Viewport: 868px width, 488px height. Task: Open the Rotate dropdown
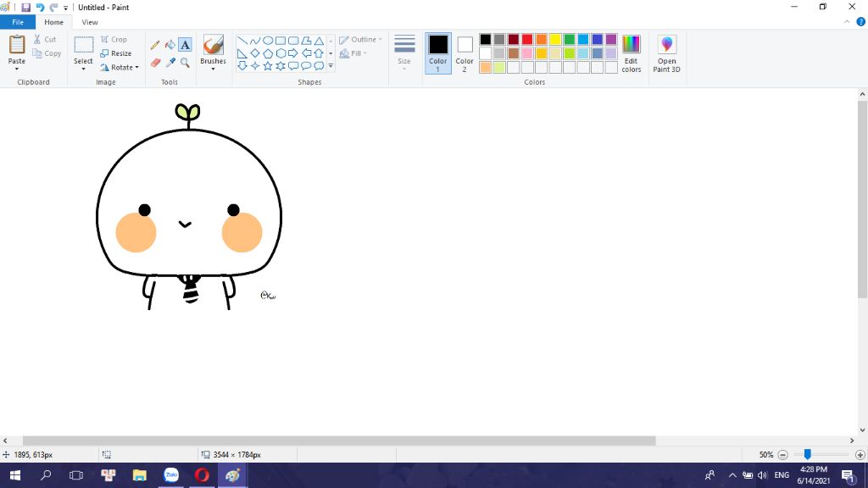120,68
